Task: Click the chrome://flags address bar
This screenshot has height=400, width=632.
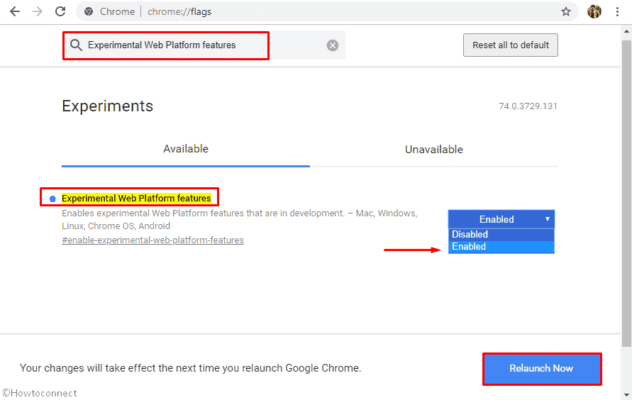Action: tap(326, 12)
